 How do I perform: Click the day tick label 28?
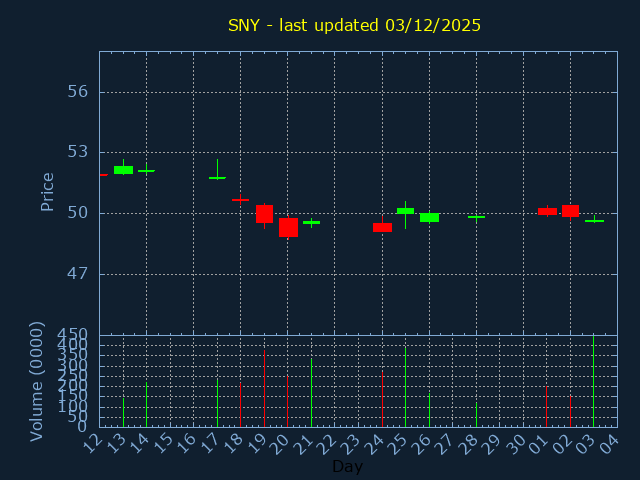470,444
